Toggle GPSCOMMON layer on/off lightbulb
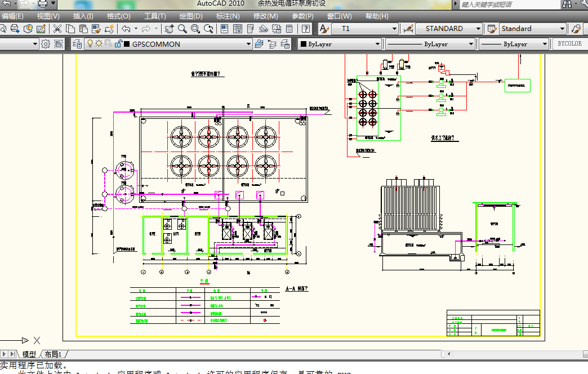 tap(90, 44)
